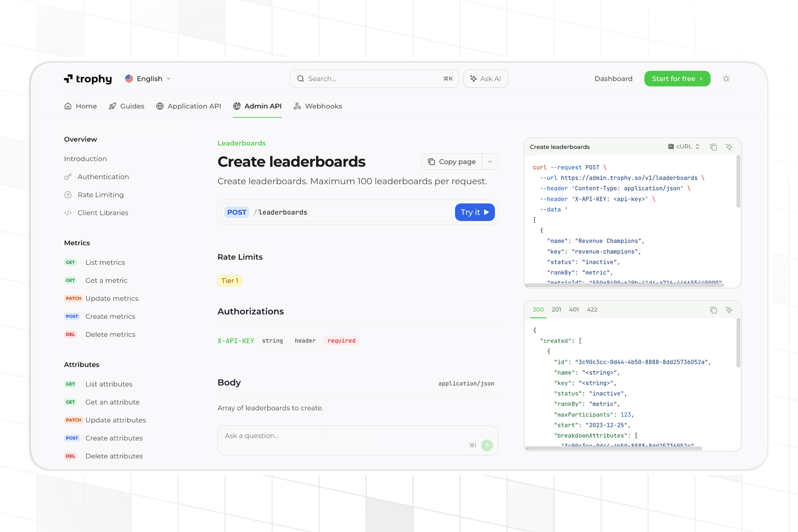This screenshot has width=798, height=532.
Task: Open the Webhooks tab
Action: click(318, 106)
